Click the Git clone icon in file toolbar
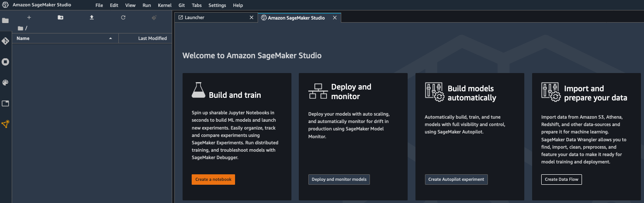Image resolution: width=644 pixels, height=203 pixels. pyautogui.click(x=154, y=17)
